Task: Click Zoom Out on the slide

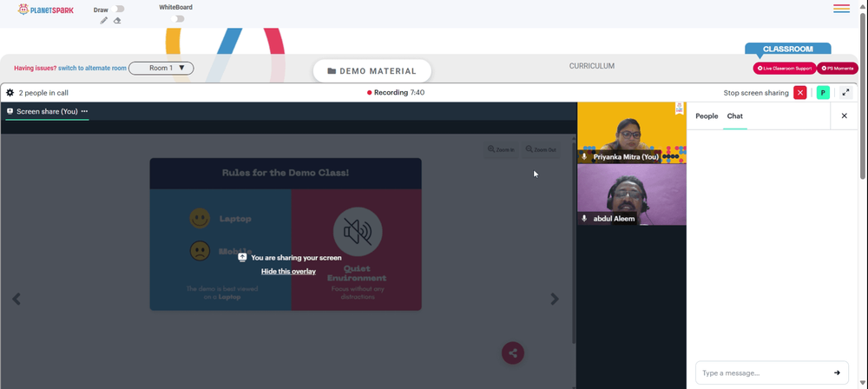Action: point(541,149)
